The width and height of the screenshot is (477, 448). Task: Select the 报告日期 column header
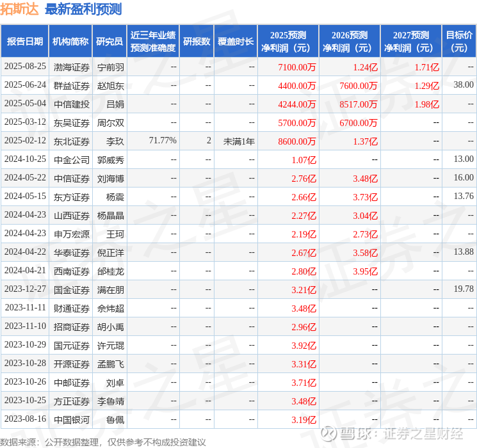(x=24, y=42)
